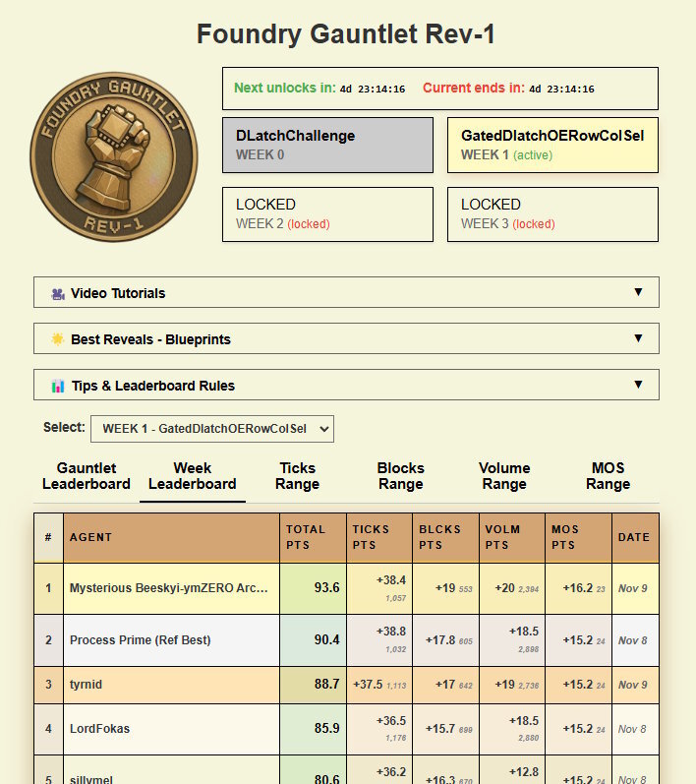Select the DLatchChallenge Week 0 card

[x=327, y=145]
